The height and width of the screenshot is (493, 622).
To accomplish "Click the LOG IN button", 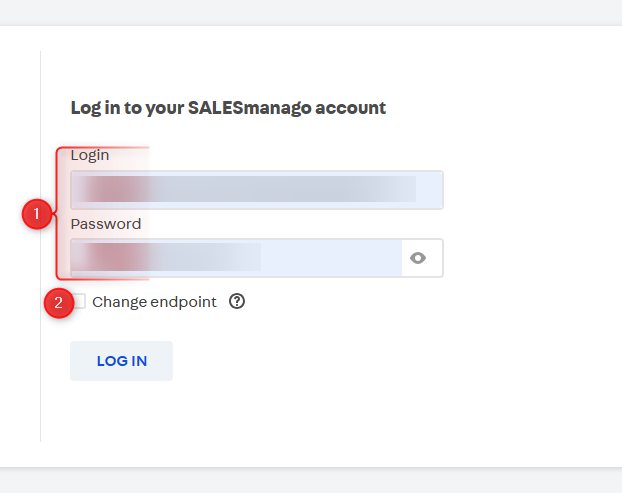I will [121, 361].
